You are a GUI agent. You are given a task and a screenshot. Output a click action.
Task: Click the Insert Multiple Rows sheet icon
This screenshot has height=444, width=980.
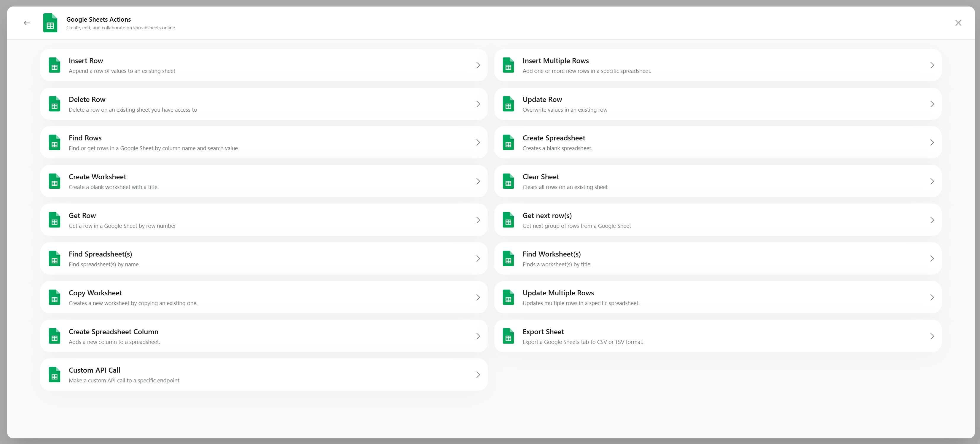point(508,65)
